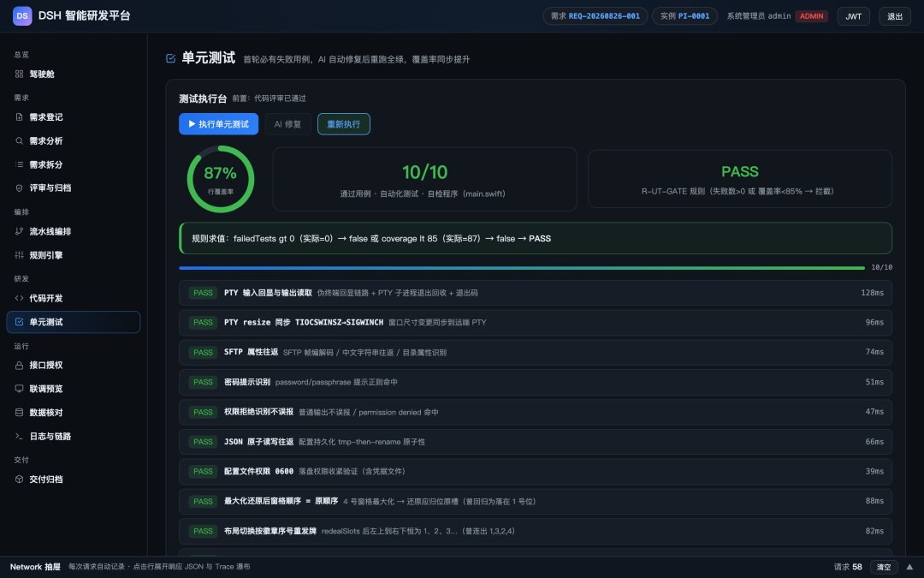This screenshot has height=578, width=924.
Task: Open the 权限拒绝识别不误报 test row
Action: click(x=535, y=412)
